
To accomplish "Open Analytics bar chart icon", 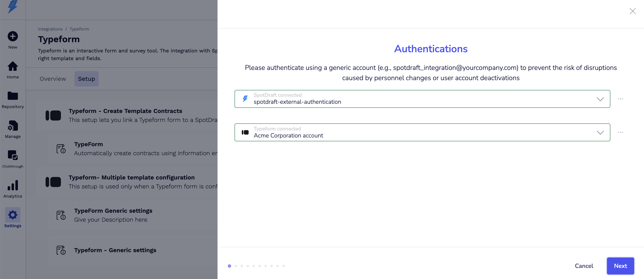I will click(13, 185).
